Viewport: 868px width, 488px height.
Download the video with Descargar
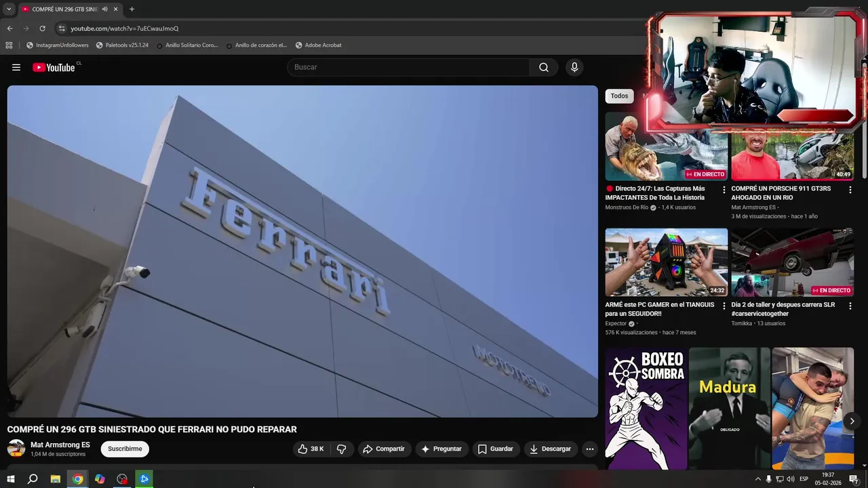click(x=551, y=449)
